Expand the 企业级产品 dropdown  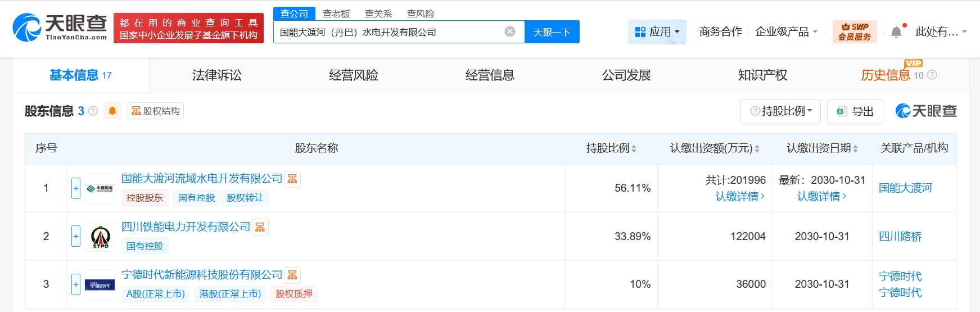(786, 32)
